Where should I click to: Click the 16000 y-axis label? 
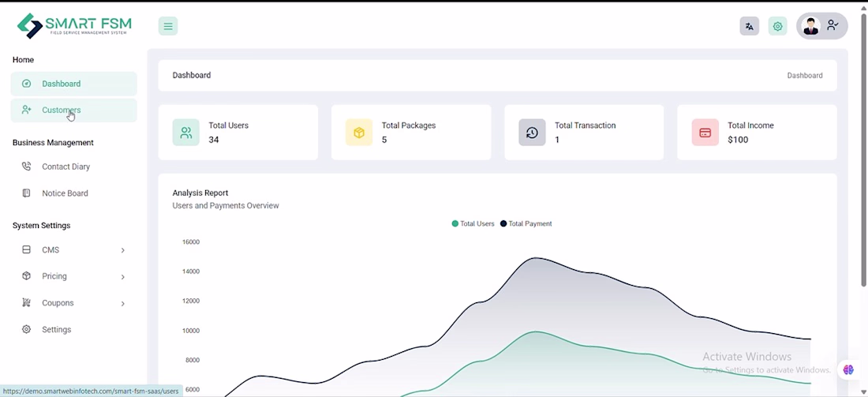pyautogui.click(x=190, y=242)
